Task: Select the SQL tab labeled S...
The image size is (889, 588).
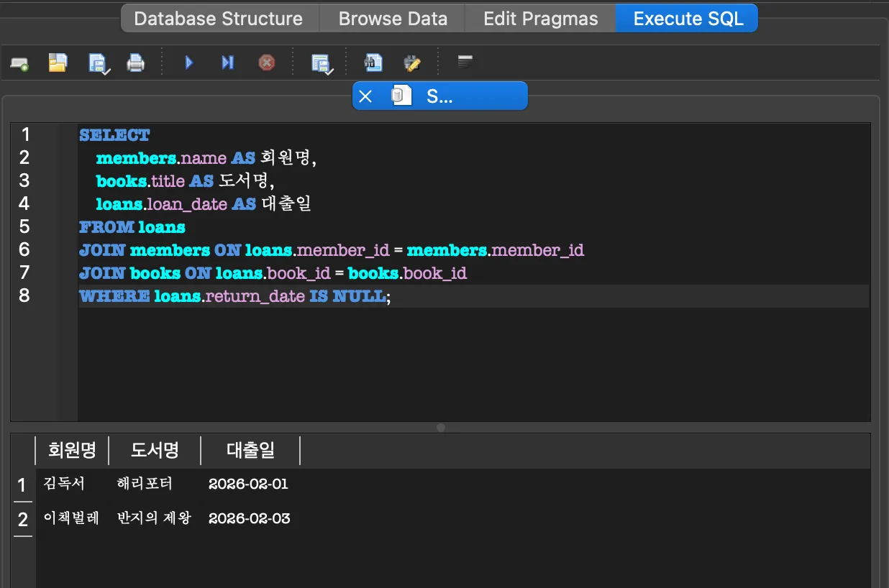Action: 439,96
